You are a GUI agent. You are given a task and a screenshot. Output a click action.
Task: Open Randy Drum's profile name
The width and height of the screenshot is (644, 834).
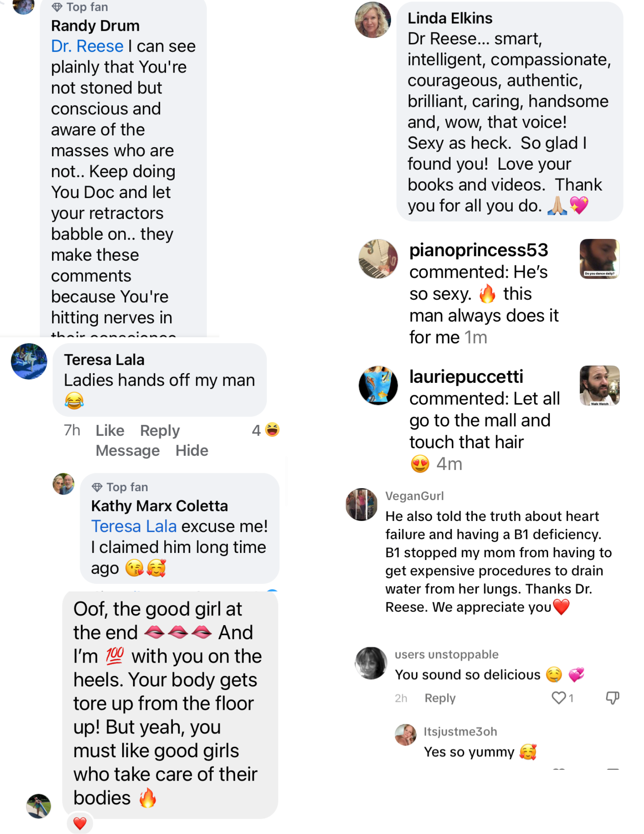tap(95, 26)
